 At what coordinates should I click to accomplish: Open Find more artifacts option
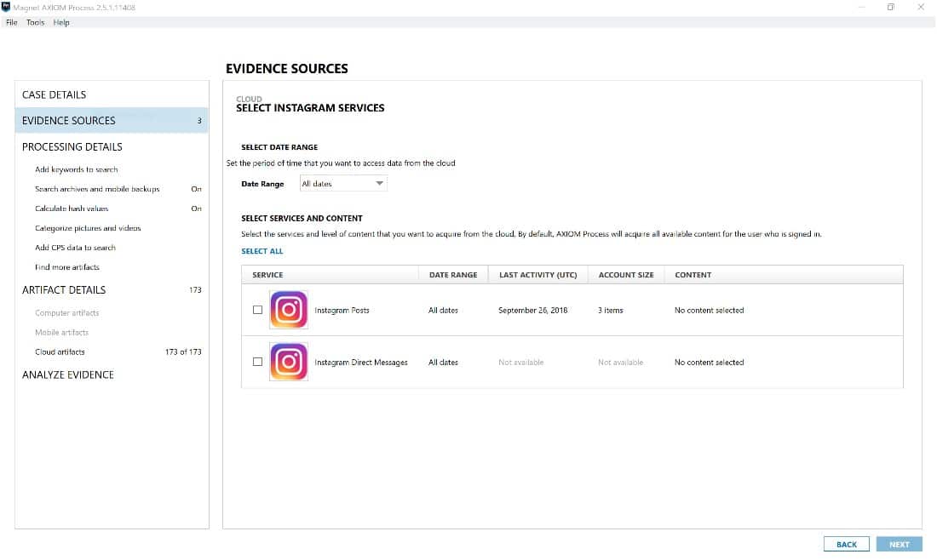[67, 267]
